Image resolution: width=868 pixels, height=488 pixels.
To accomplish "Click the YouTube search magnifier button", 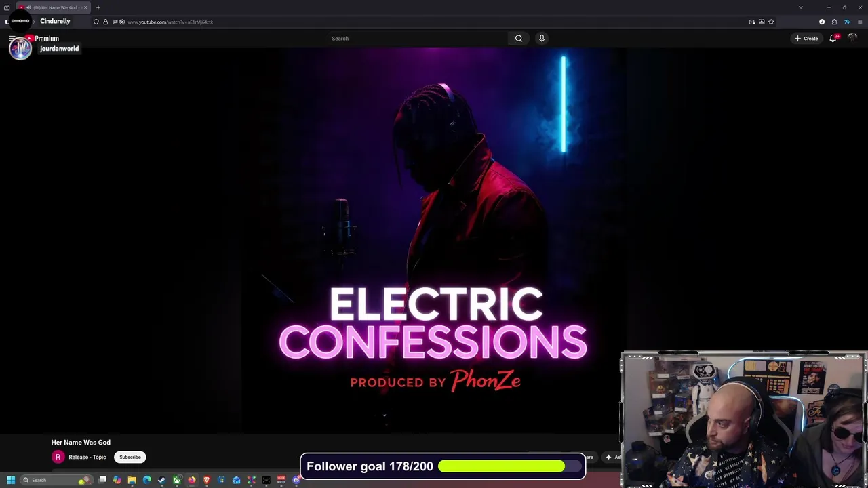I will pyautogui.click(x=519, y=39).
